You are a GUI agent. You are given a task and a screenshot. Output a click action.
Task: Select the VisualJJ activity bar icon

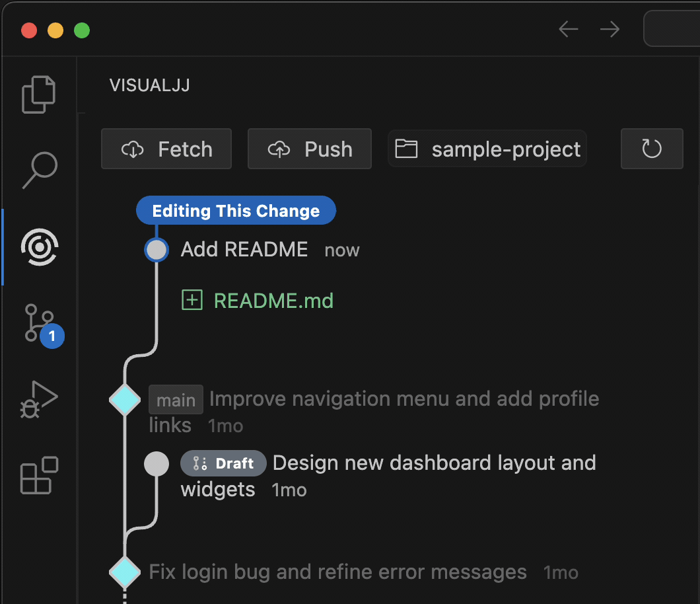(x=39, y=246)
